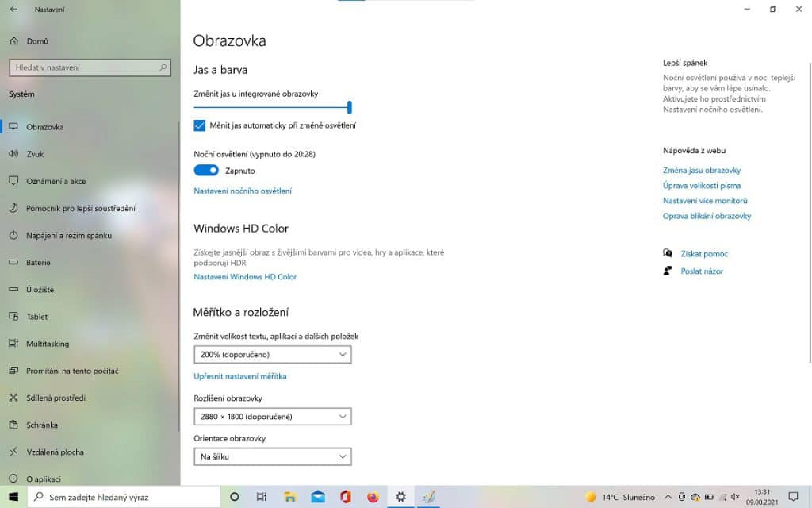
Task: Open Nastavení Windows HD Color link
Action: pyautogui.click(x=245, y=277)
